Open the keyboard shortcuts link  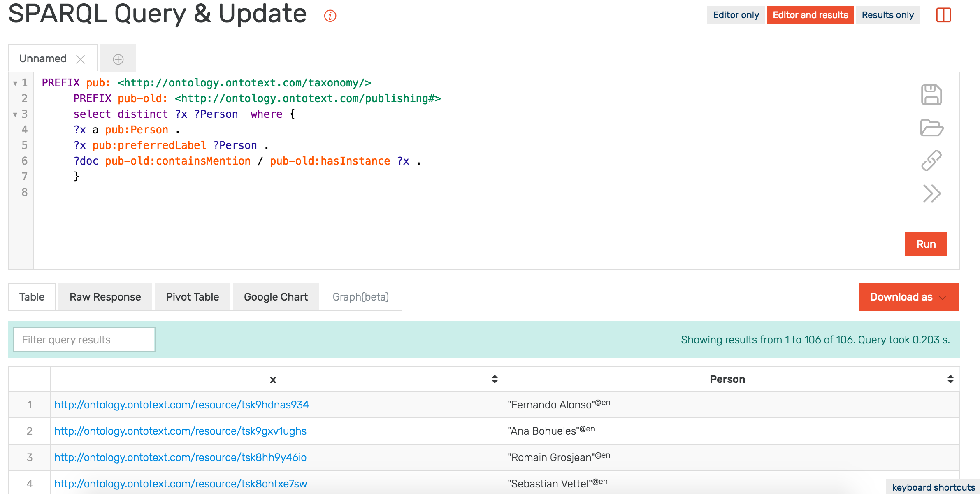point(934,487)
